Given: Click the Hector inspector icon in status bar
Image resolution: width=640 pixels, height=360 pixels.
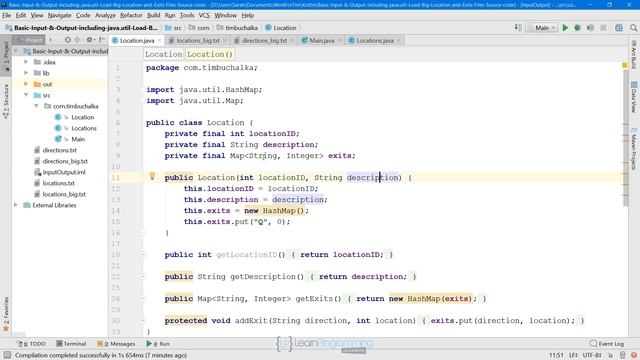Looking at the screenshot, I should (x=622, y=355).
